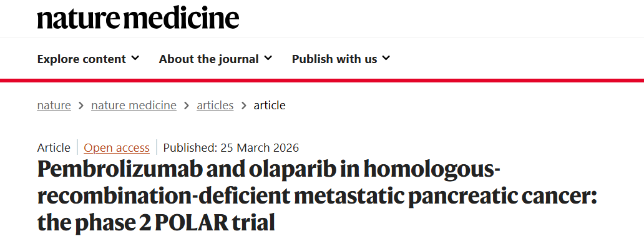This screenshot has height=251, width=644.
Task: Click the Article type label
Action: [54, 148]
